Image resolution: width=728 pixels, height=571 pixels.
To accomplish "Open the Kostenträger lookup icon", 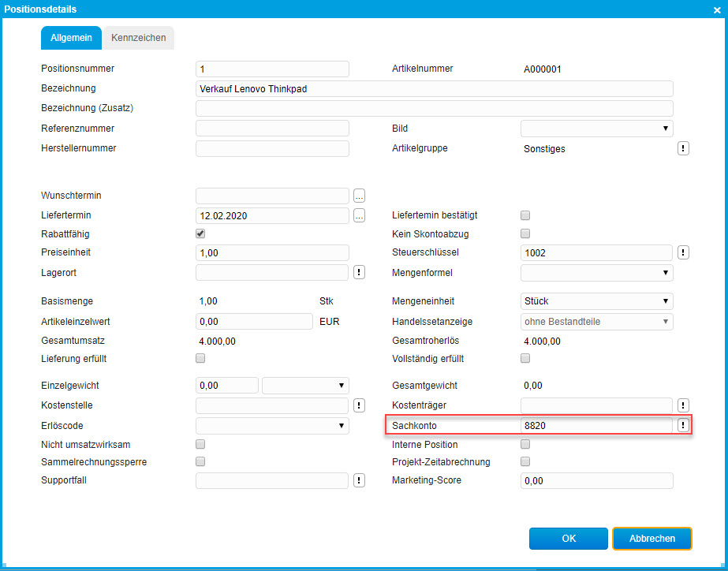I will 684,405.
